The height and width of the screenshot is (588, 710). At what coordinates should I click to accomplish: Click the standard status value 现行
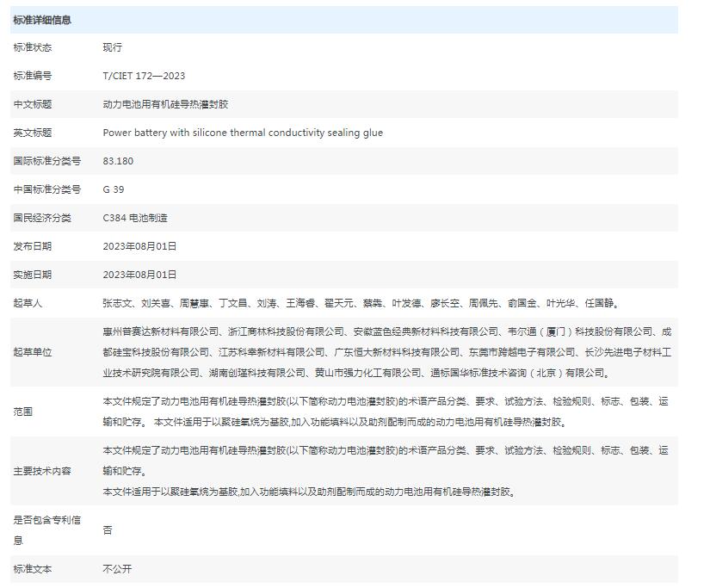(x=113, y=47)
